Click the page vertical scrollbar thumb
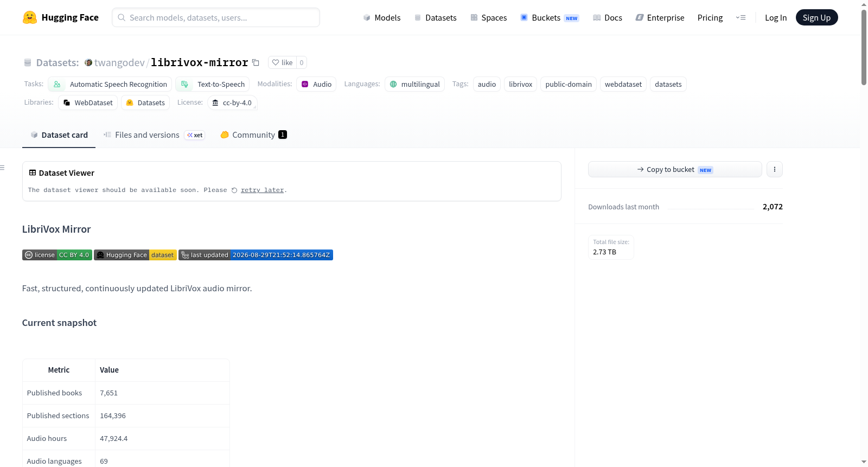The width and height of the screenshot is (868, 467). coord(864,47)
